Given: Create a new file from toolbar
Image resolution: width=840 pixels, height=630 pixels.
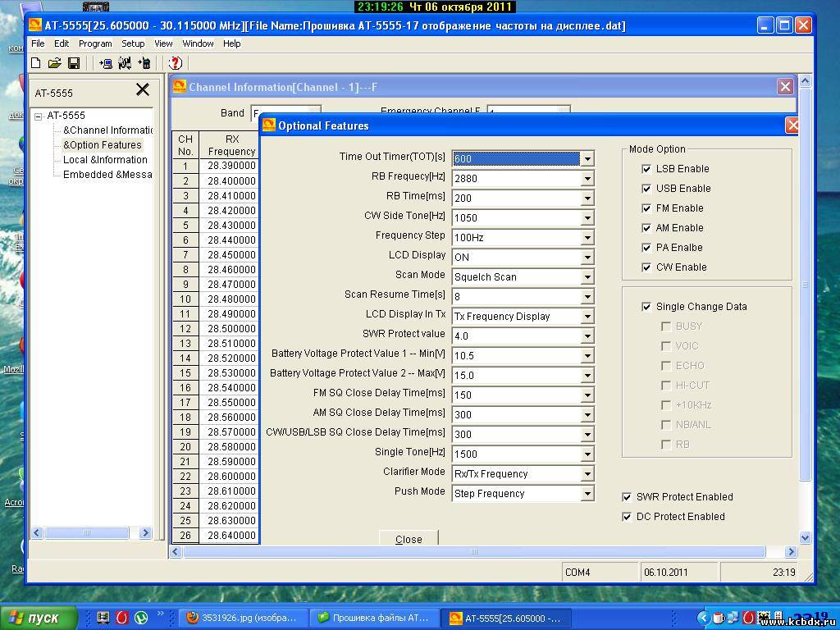Looking at the screenshot, I should tap(35, 63).
